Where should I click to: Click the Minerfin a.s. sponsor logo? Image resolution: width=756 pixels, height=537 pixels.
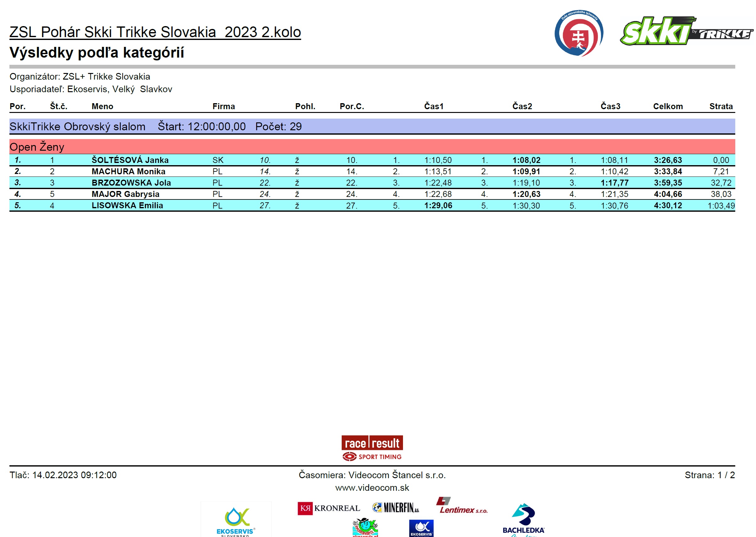coord(395,507)
